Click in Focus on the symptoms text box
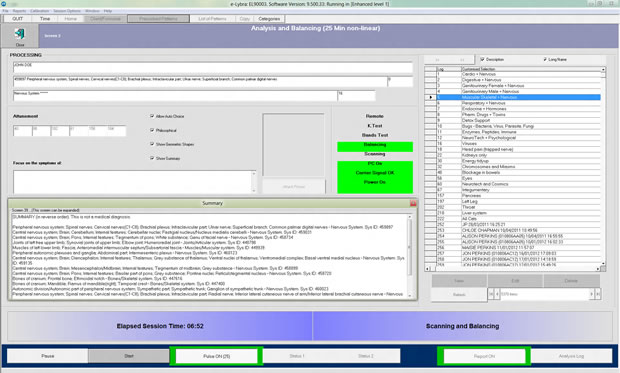The height and width of the screenshot is (373, 620). (x=132, y=182)
